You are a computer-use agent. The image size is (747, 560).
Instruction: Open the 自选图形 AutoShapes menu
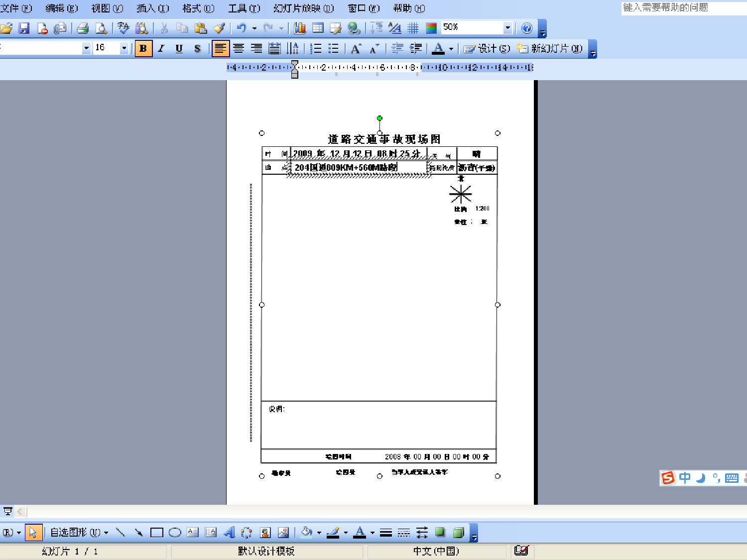[x=79, y=533]
